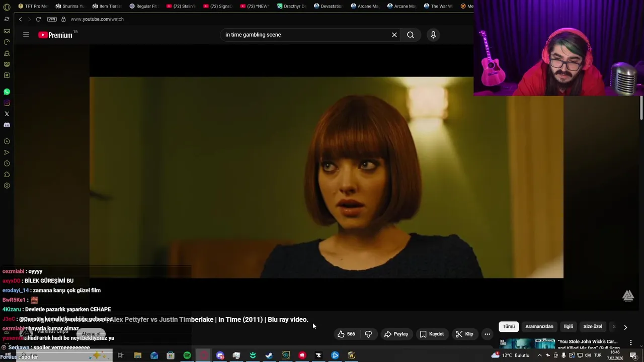
Task: Open the site lock security icon
Action: [63, 19]
